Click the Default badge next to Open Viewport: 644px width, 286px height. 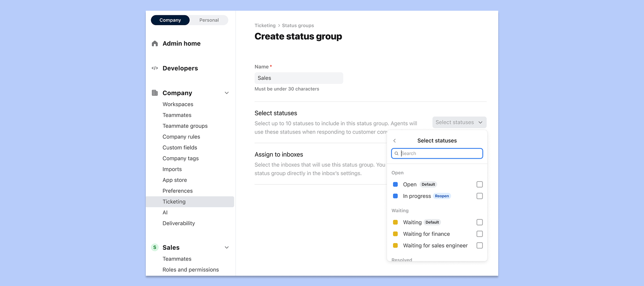point(428,185)
